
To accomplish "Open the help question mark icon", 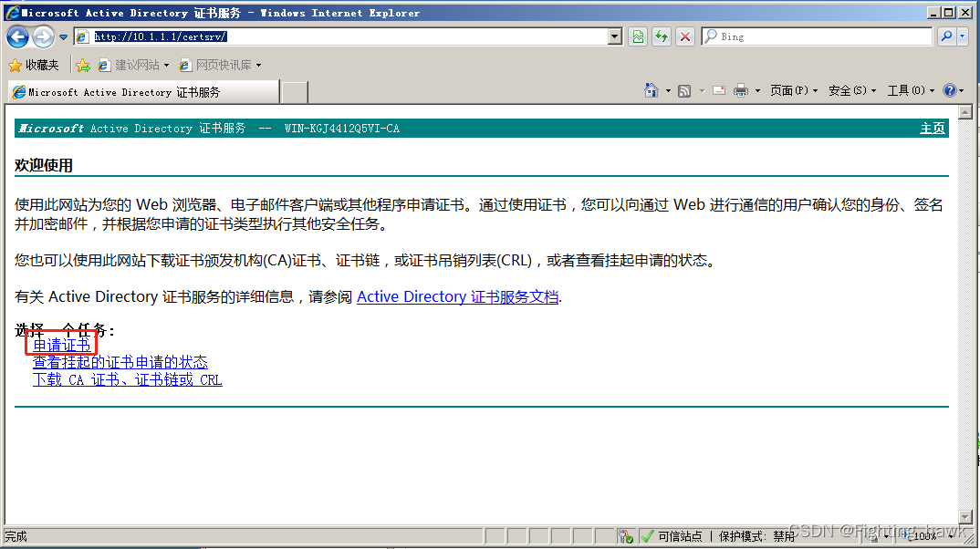I will point(949,90).
